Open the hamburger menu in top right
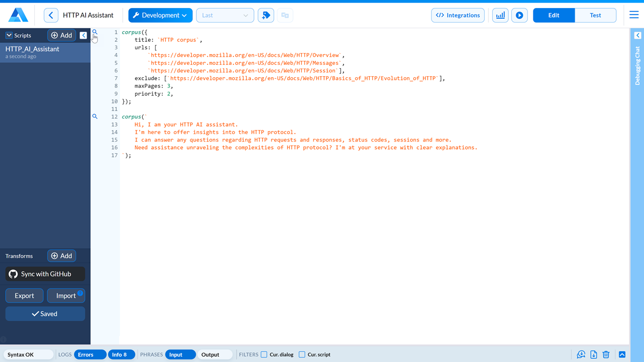Screen dimensions: 644x362 point(634,15)
